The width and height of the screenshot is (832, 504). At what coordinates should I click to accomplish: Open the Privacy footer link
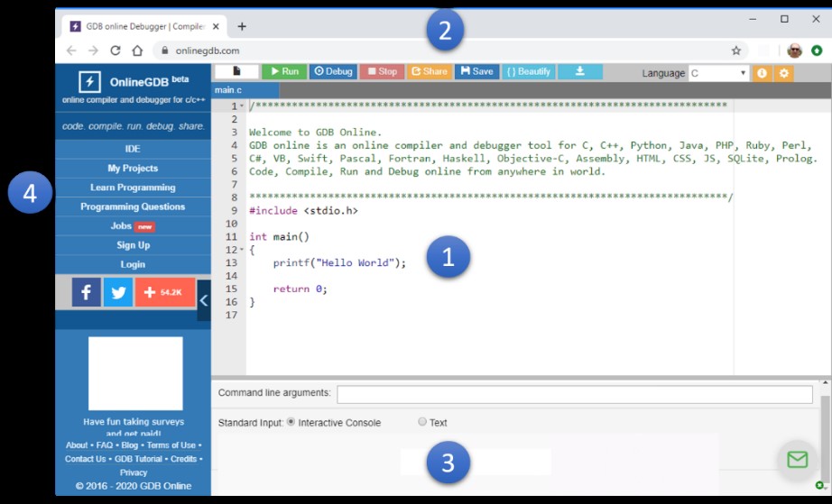[134, 472]
